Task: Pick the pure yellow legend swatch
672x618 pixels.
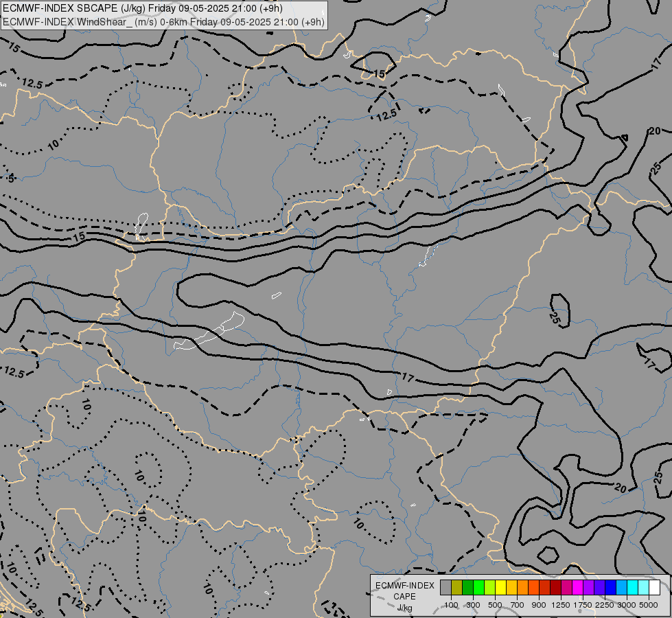Action: coord(500,588)
